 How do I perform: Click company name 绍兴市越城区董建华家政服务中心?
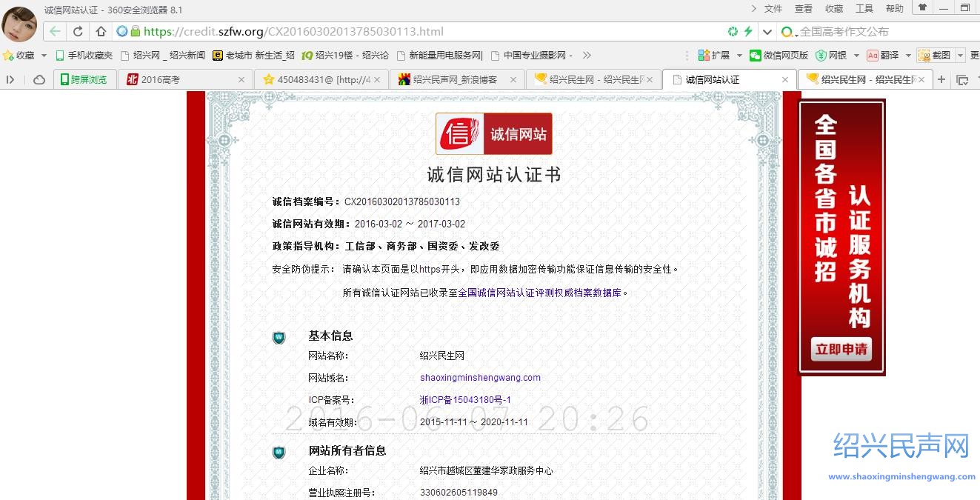486,471
